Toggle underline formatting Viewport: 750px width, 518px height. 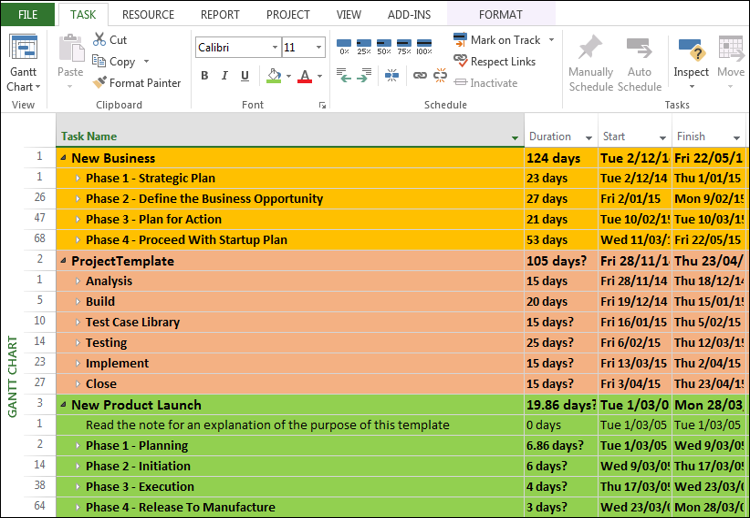[250, 76]
